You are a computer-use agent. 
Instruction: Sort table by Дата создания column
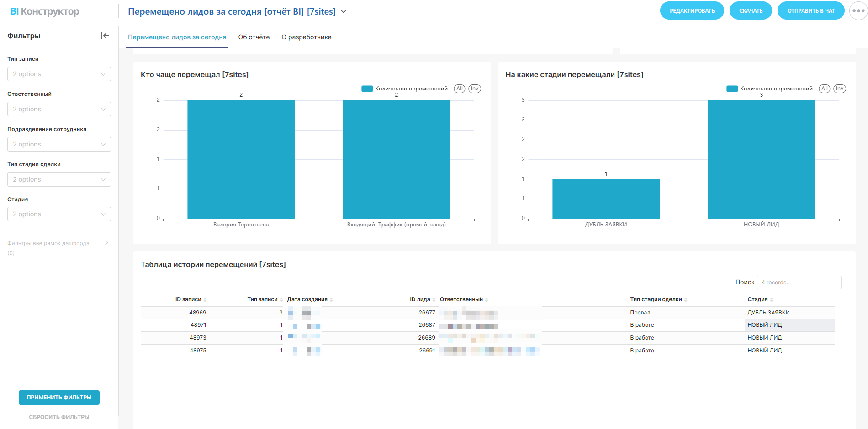pyautogui.click(x=307, y=299)
